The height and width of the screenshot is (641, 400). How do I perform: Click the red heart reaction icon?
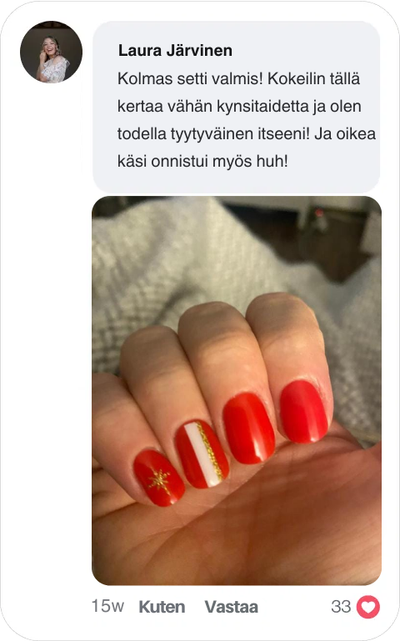click(368, 607)
